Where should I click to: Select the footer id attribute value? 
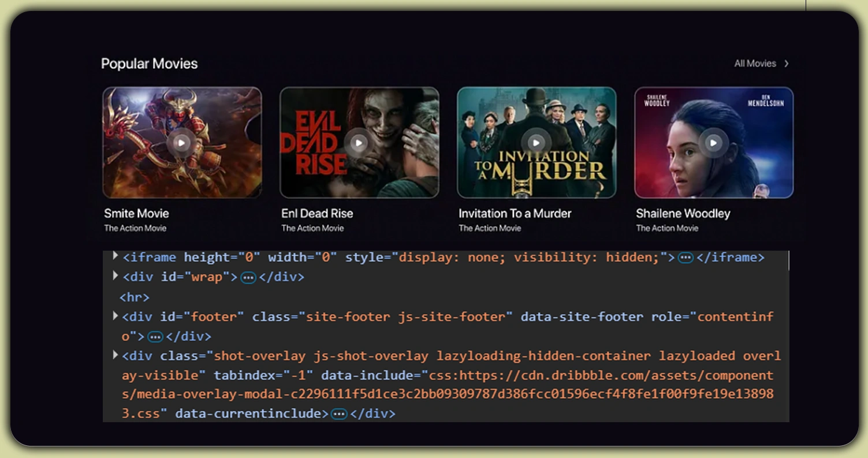pyautogui.click(x=214, y=316)
